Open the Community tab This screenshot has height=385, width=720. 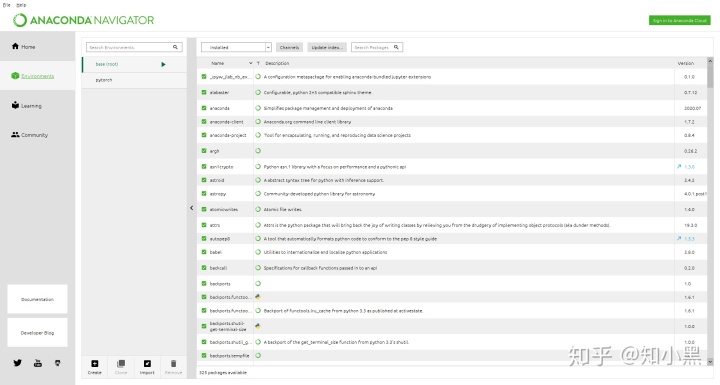[37, 135]
